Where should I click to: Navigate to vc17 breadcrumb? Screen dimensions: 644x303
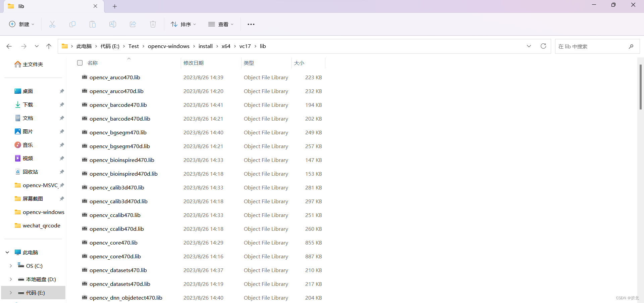click(245, 46)
